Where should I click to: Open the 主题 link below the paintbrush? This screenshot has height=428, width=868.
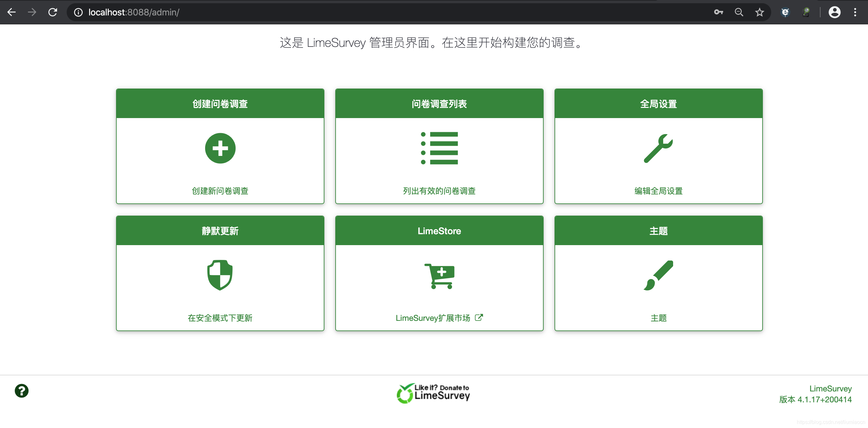click(x=658, y=318)
